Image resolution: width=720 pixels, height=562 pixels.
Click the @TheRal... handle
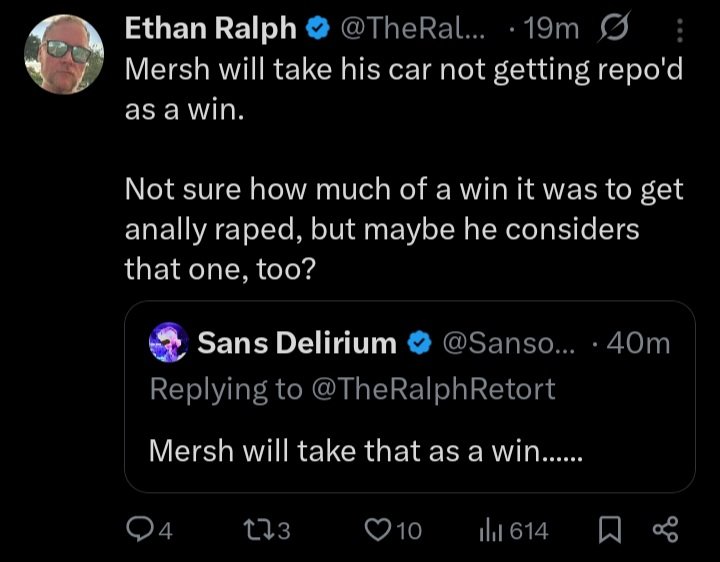412,28
